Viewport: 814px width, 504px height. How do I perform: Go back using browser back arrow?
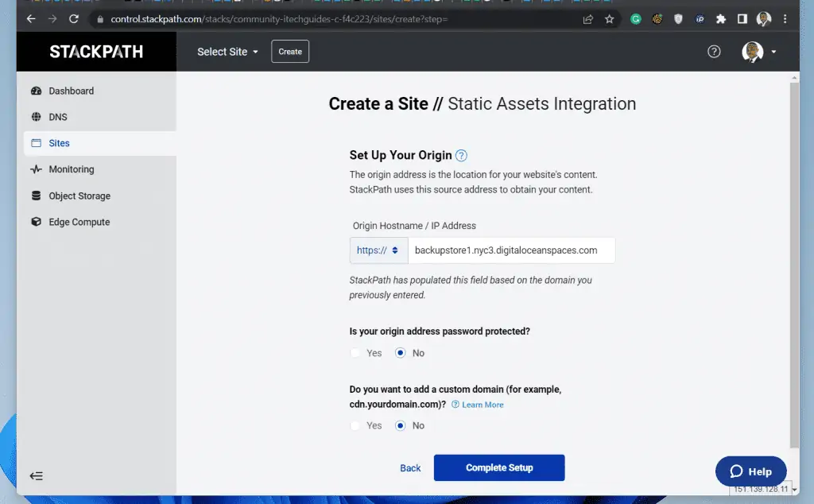31,19
